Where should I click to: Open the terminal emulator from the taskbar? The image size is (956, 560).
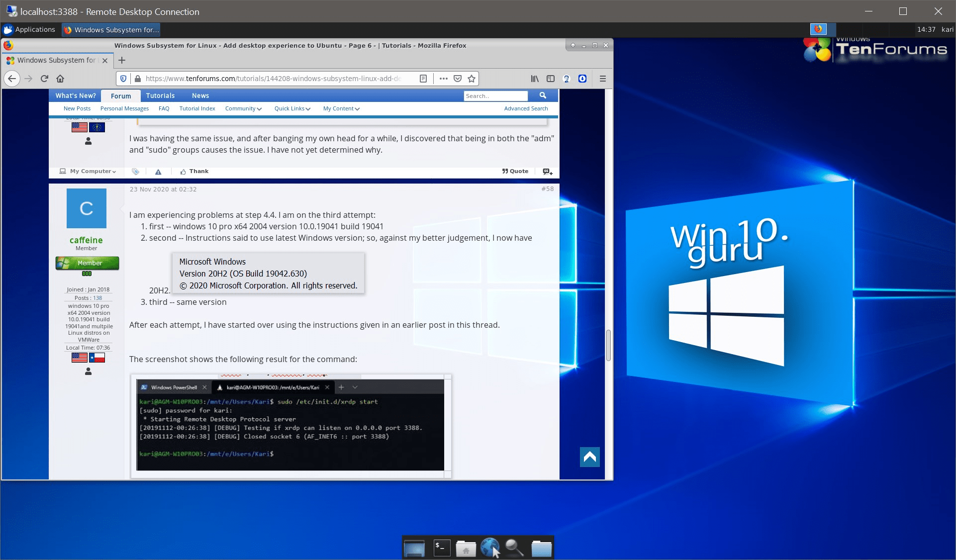[442, 549]
